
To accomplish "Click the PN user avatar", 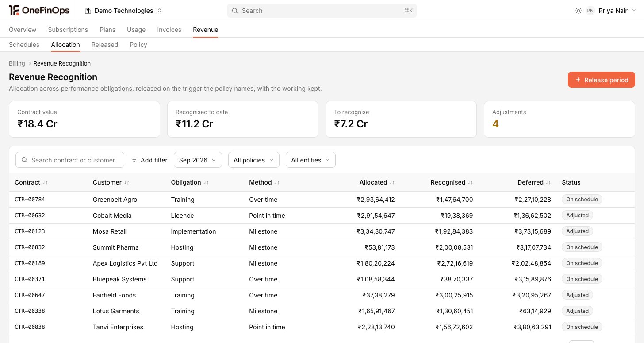I will (590, 11).
